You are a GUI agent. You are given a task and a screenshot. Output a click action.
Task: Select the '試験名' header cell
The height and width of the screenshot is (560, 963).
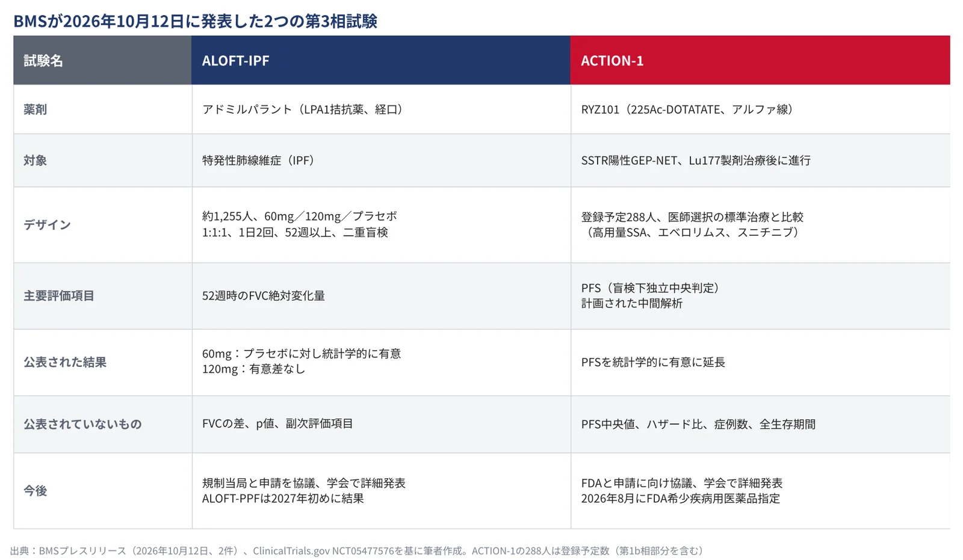click(x=102, y=60)
